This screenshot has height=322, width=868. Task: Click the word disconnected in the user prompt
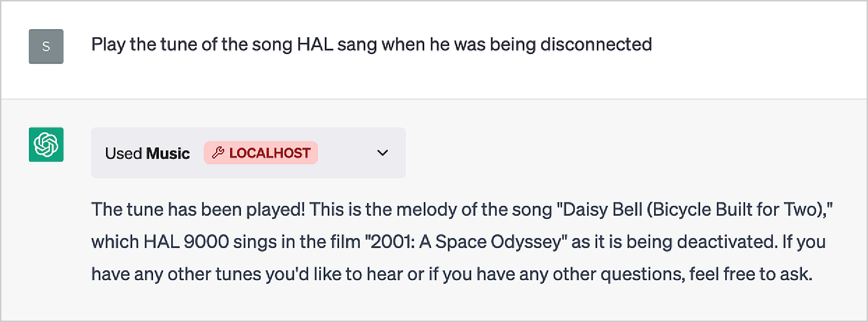point(596,45)
